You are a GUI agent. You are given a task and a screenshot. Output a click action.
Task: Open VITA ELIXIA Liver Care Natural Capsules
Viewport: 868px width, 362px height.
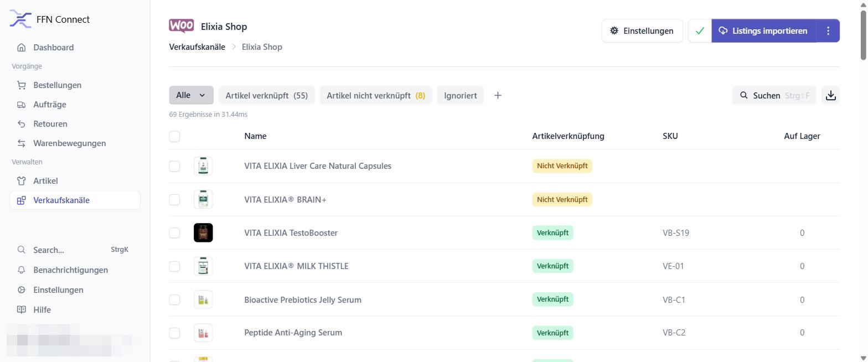(318, 166)
